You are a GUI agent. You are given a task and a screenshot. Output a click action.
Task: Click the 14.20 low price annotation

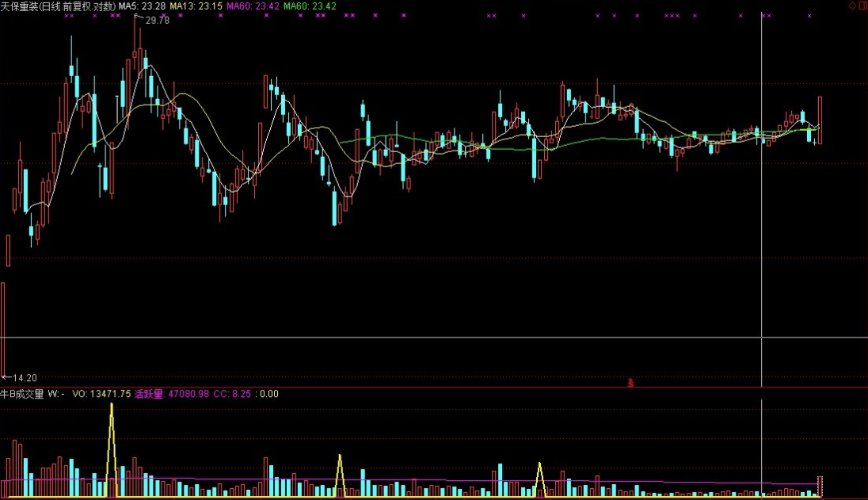25,378
